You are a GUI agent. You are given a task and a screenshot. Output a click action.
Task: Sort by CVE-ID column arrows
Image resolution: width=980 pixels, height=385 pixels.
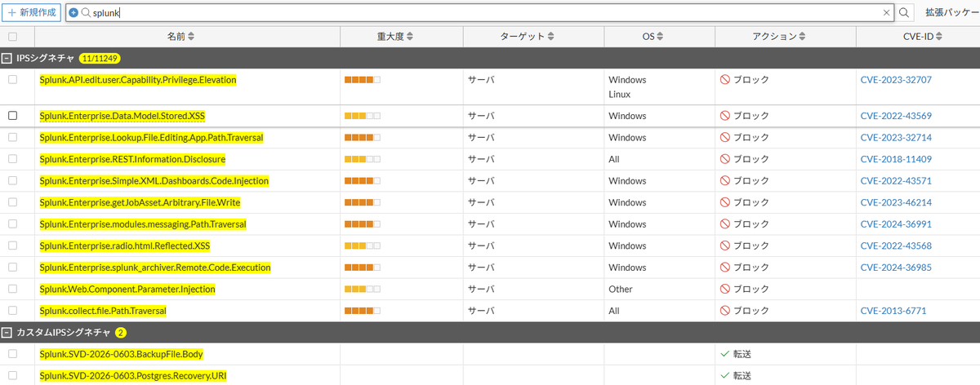click(939, 37)
